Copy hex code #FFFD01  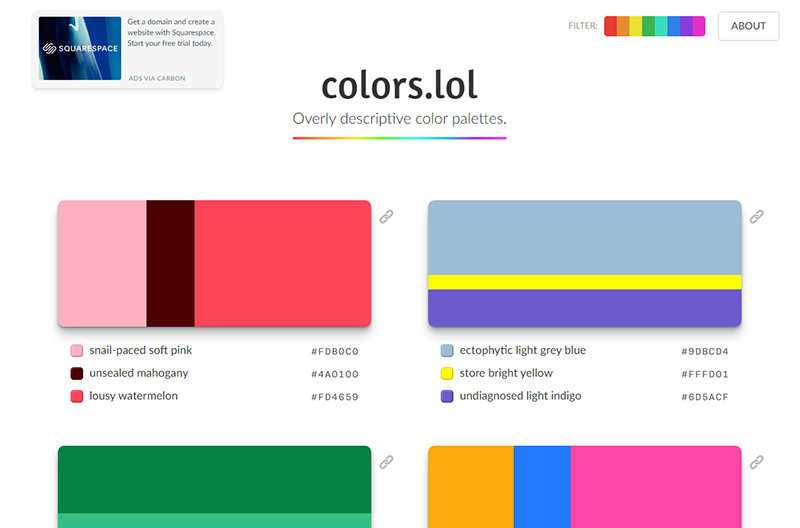coord(705,374)
